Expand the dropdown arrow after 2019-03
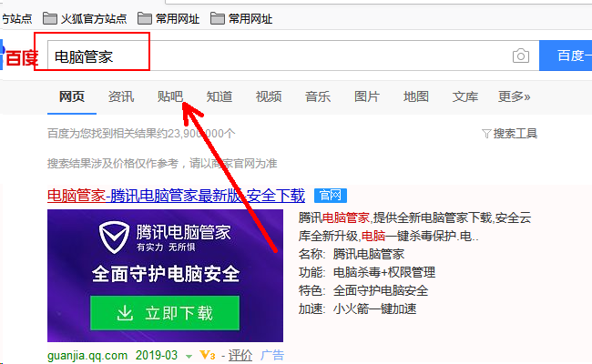This screenshot has height=364, width=592. tap(189, 356)
